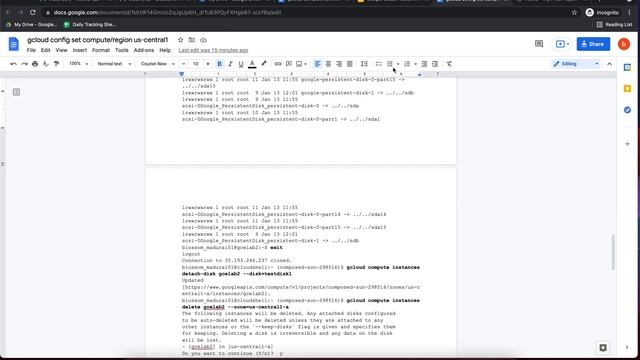Screen dimensions: 640x360
Task: Open the last edit version history link
Action: point(213,50)
